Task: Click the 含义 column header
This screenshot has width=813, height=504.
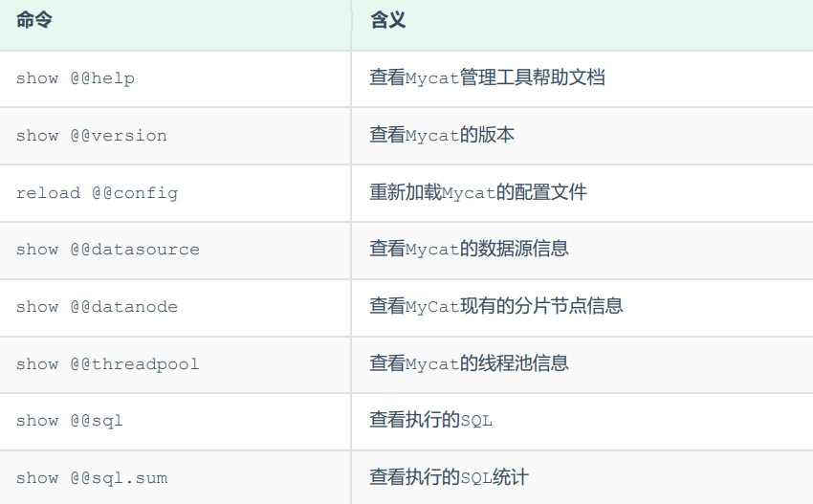Action: pos(387,20)
